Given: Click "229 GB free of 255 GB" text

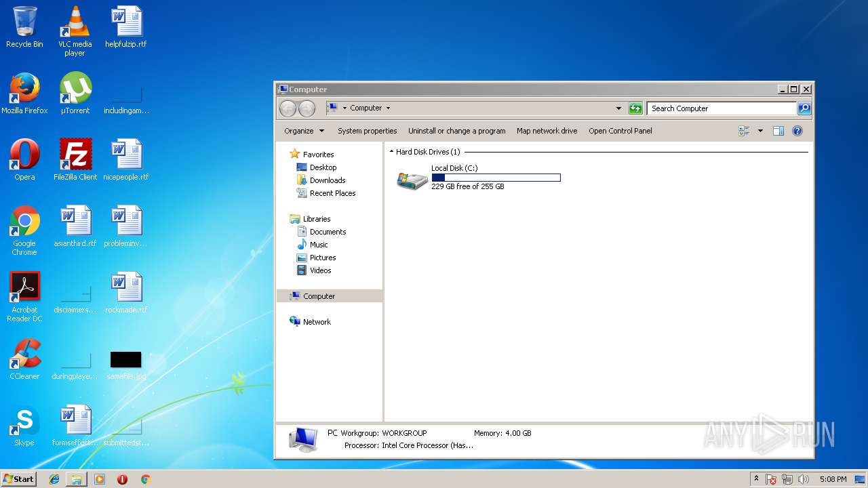Looking at the screenshot, I should click(x=467, y=186).
